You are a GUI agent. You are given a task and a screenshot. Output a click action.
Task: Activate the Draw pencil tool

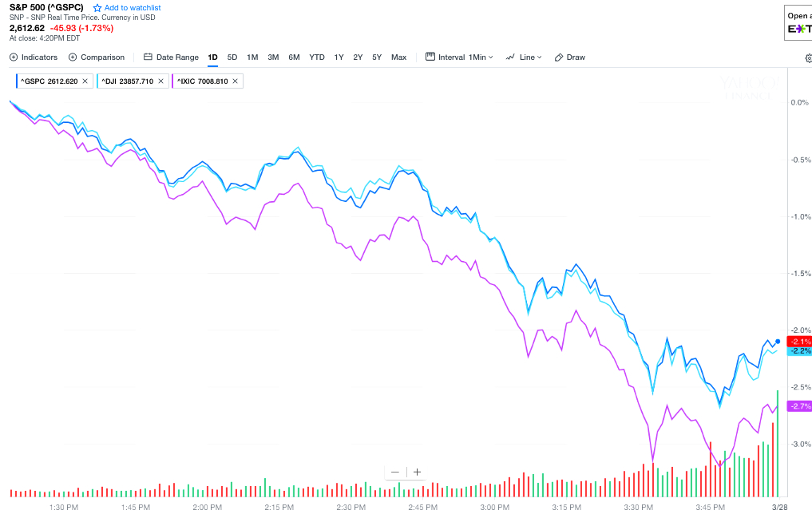570,57
